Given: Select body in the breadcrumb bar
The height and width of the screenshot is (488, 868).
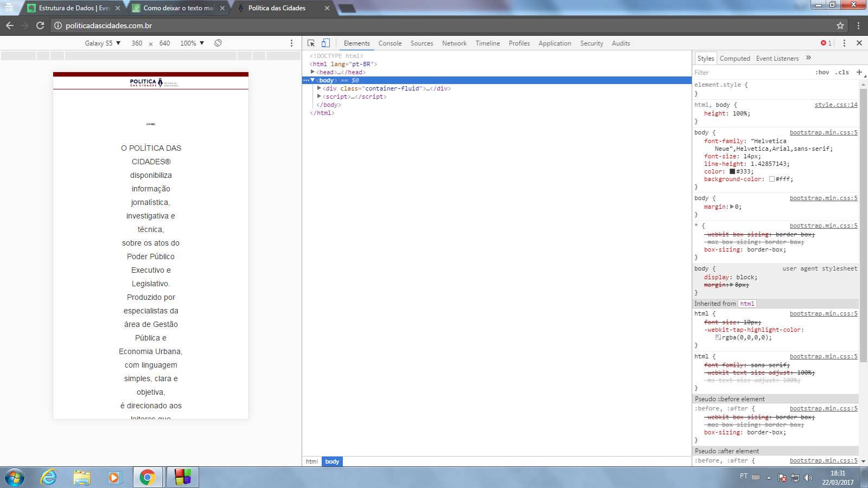Looking at the screenshot, I should 332,461.
